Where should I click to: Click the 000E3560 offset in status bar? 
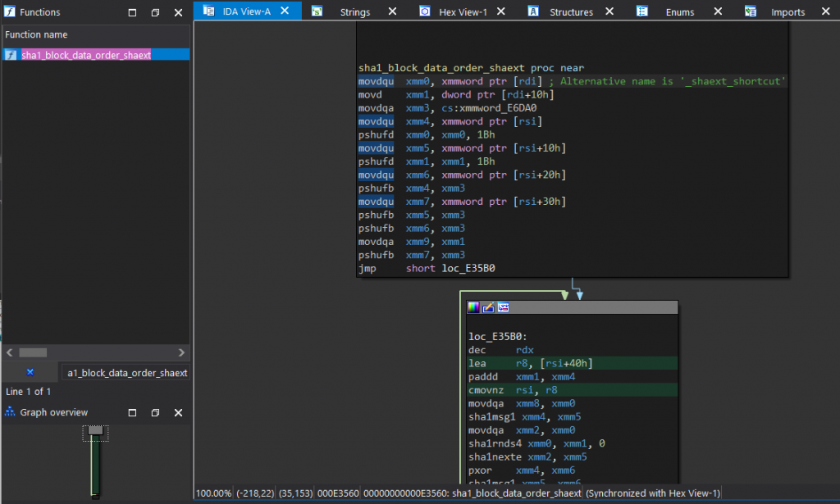(337, 493)
